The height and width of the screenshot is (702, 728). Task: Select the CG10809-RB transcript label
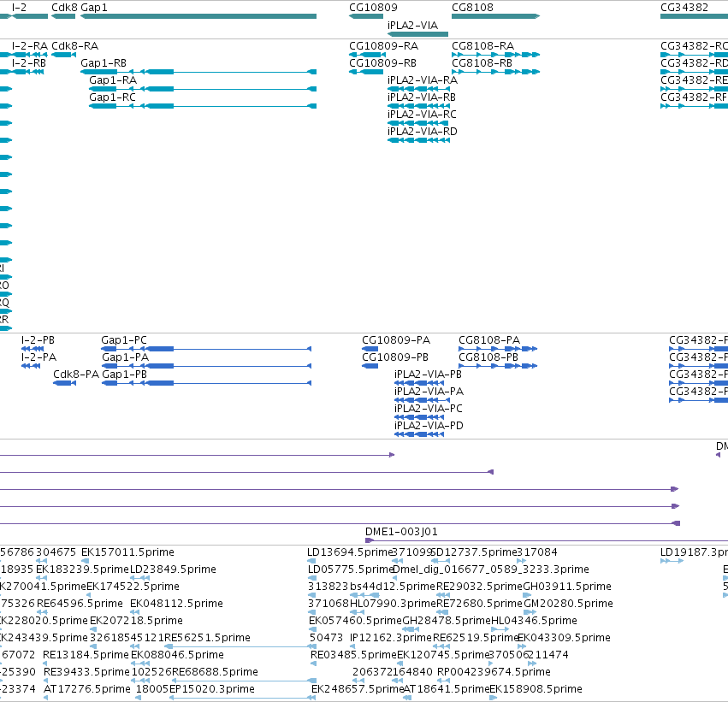click(383, 63)
